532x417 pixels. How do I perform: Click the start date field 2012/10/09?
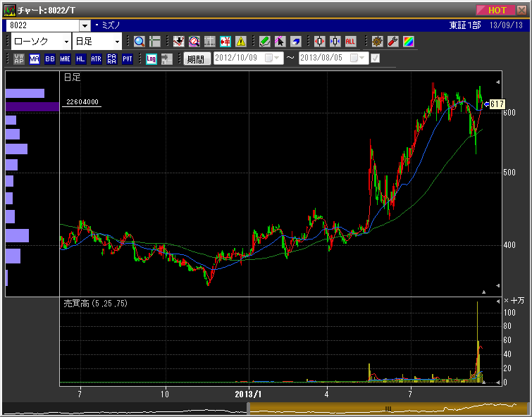tap(238, 58)
